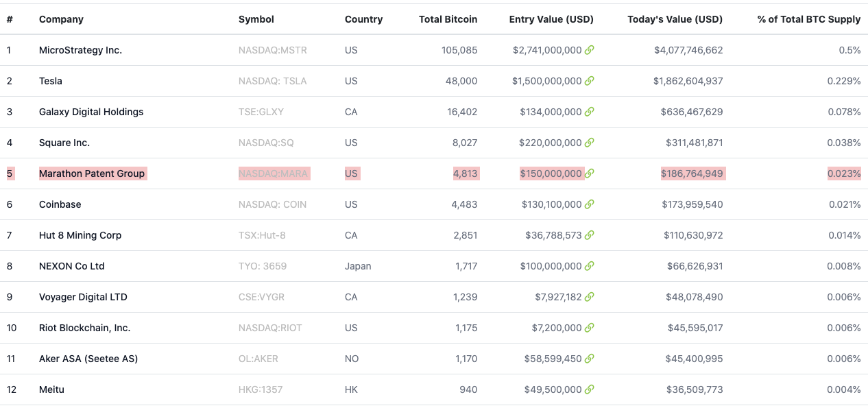Sort by the Total Bitcoin column header
The width and height of the screenshot is (868, 408).
pyautogui.click(x=448, y=19)
